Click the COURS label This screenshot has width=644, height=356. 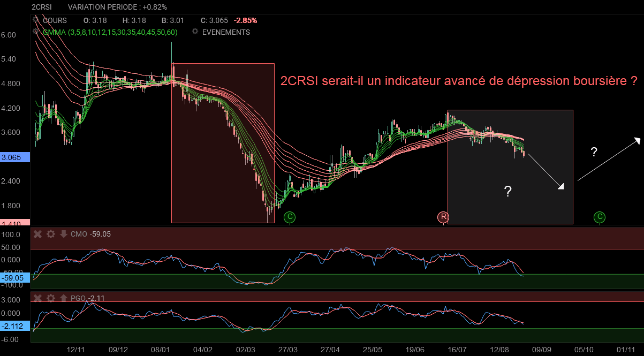[x=55, y=20]
